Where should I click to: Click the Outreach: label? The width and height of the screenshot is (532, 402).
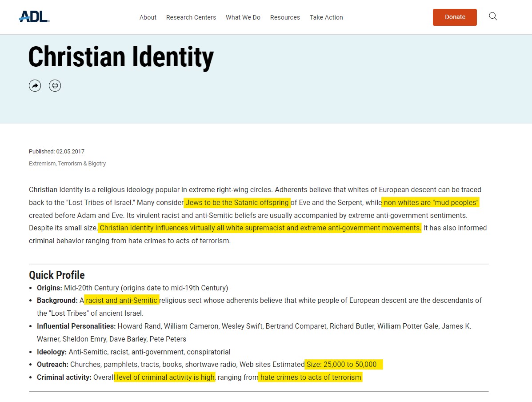click(52, 365)
